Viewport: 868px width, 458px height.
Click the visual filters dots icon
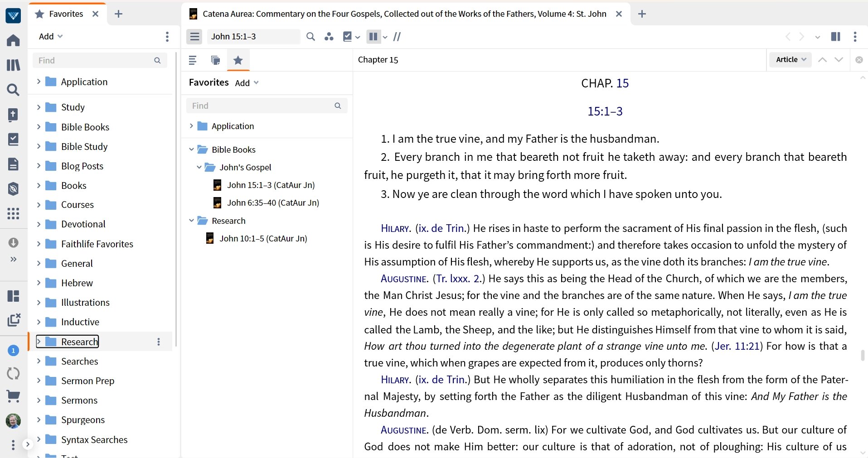point(329,37)
